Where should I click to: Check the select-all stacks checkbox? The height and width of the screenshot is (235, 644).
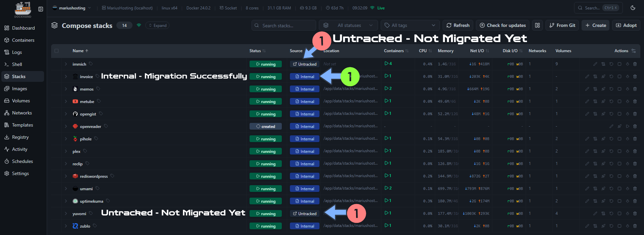tap(56, 51)
